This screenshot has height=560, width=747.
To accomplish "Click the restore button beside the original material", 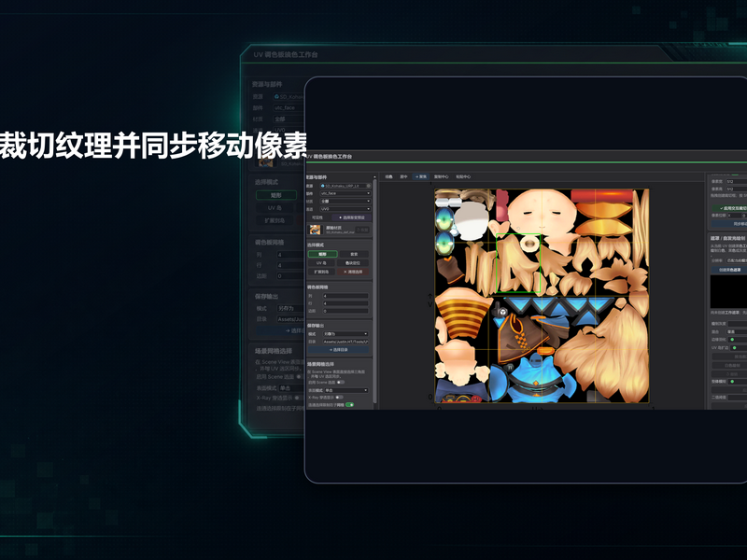I will click(362, 230).
